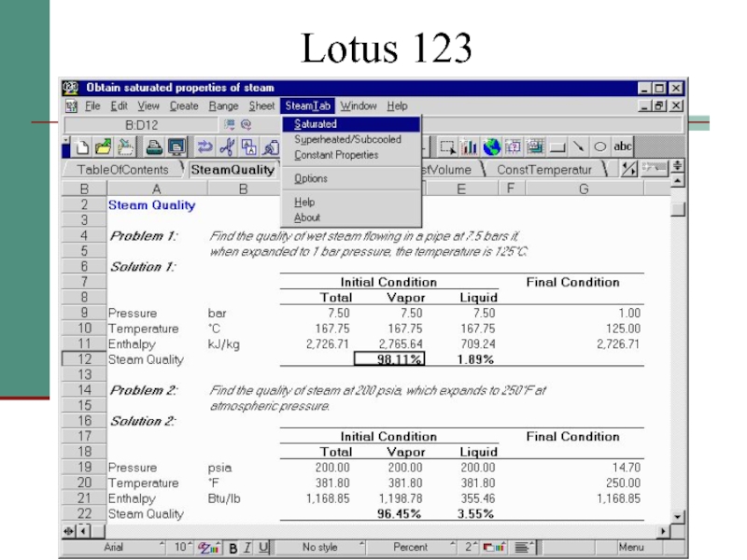The image size is (747, 560).
Task: Toggle Italic in the status bar
Action: click(x=247, y=547)
